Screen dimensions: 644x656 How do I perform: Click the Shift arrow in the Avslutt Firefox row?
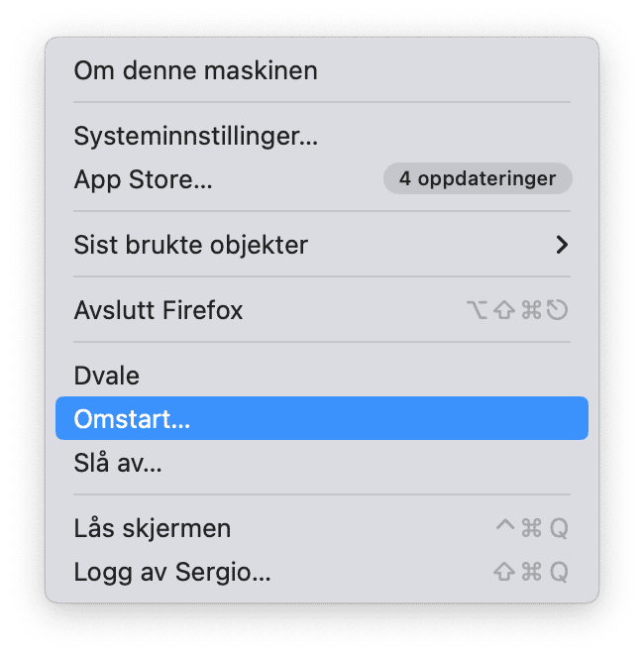tap(504, 310)
